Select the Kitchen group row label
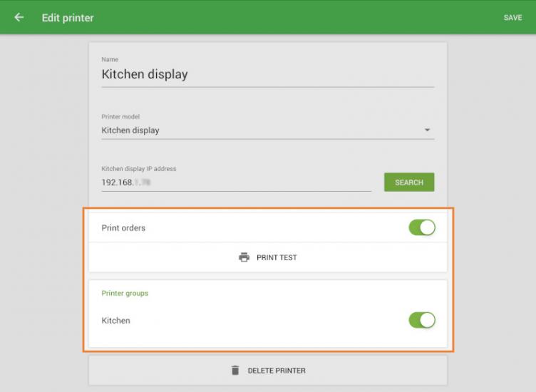Screen dimensions: 536x392 click(x=116, y=321)
